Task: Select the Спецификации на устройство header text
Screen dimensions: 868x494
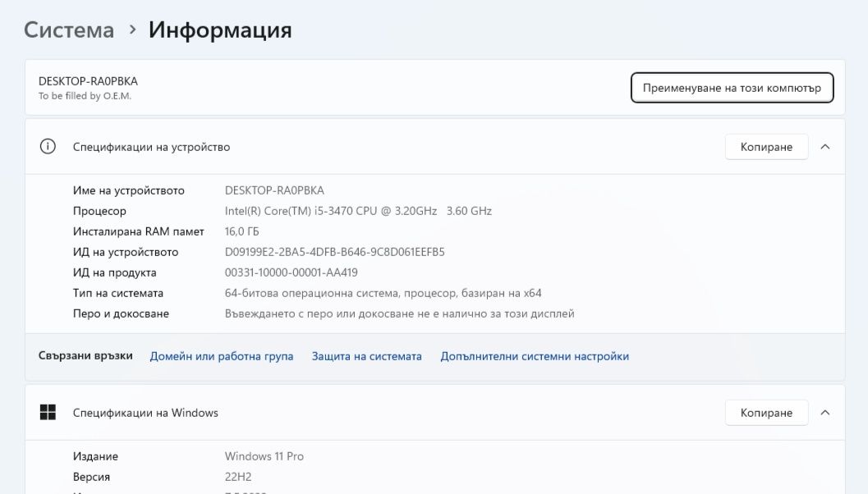Action: click(x=151, y=147)
